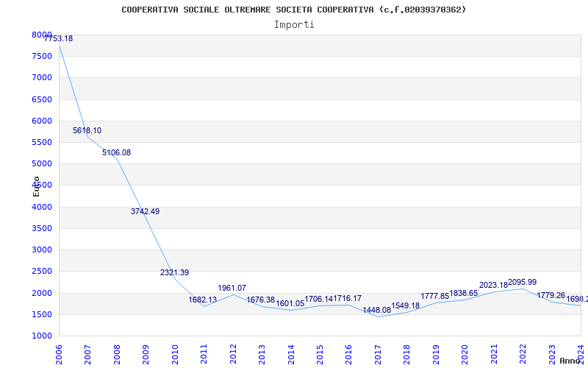588x368 pixels.
Task: Click the x-axis year 2010
Action: (x=175, y=355)
